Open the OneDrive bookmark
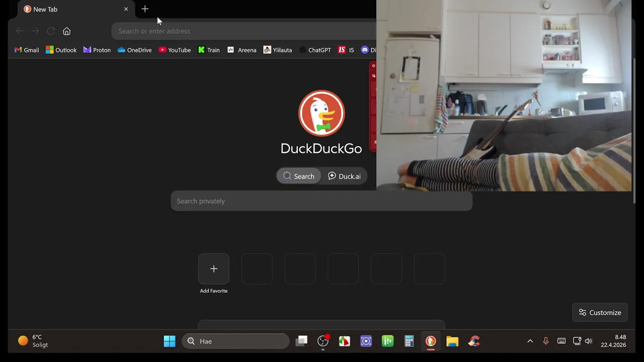The width and height of the screenshot is (644, 362). click(134, 50)
